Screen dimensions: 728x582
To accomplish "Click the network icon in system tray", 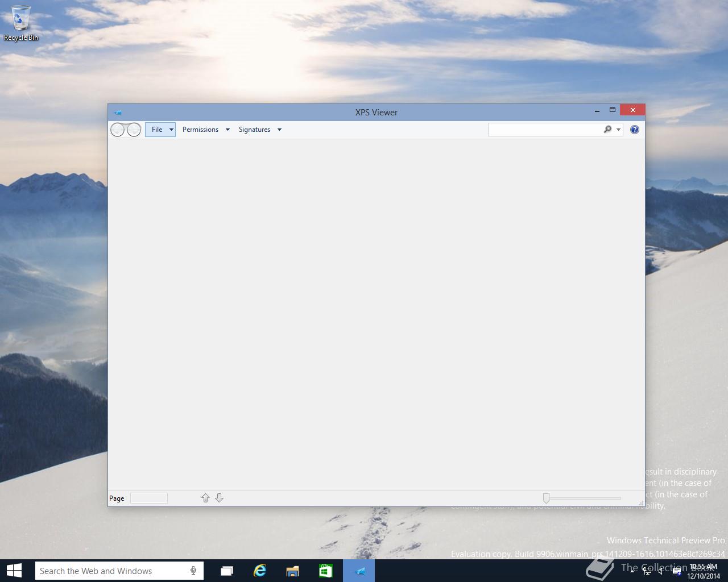I will 647,572.
